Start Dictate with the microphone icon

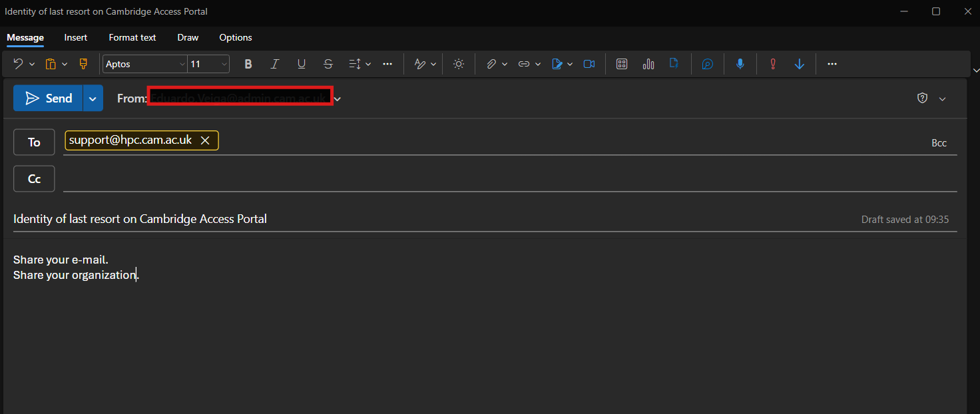point(740,64)
